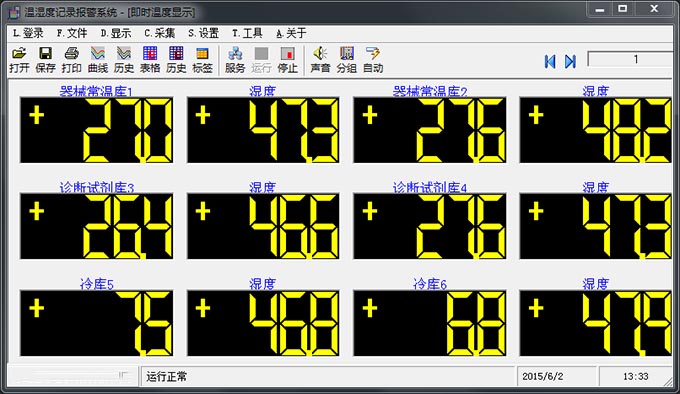
Task: Go to the previous page with blue arrow
Action: [550, 62]
